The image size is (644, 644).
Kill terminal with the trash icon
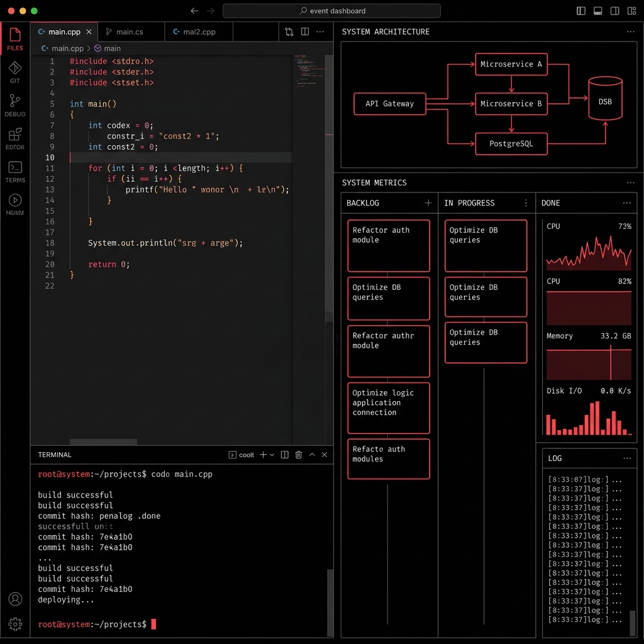click(299, 455)
